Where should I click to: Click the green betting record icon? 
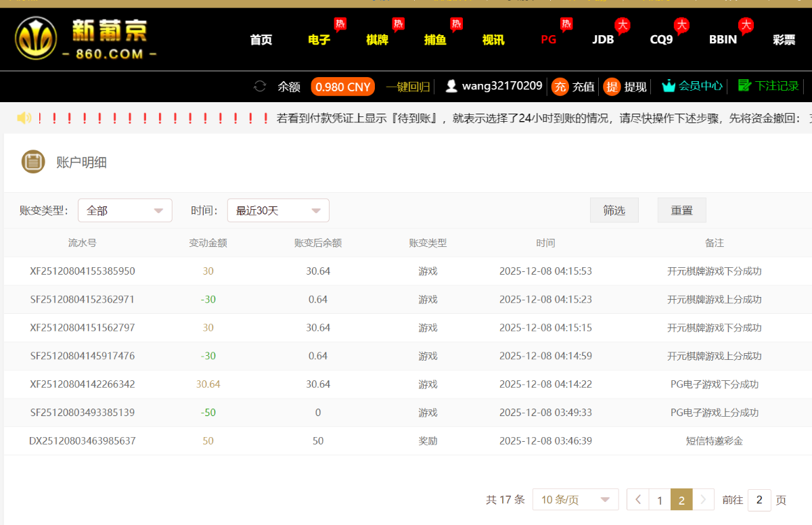click(x=744, y=86)
